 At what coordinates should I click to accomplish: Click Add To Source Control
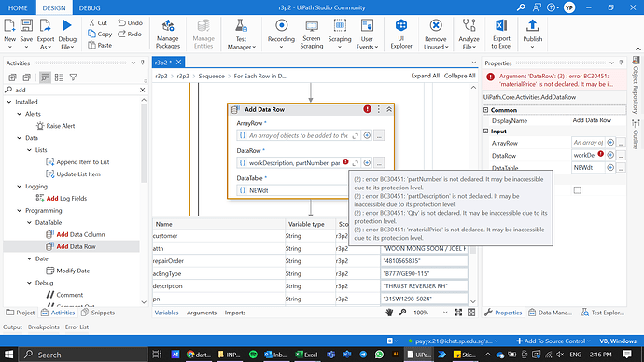553,341
